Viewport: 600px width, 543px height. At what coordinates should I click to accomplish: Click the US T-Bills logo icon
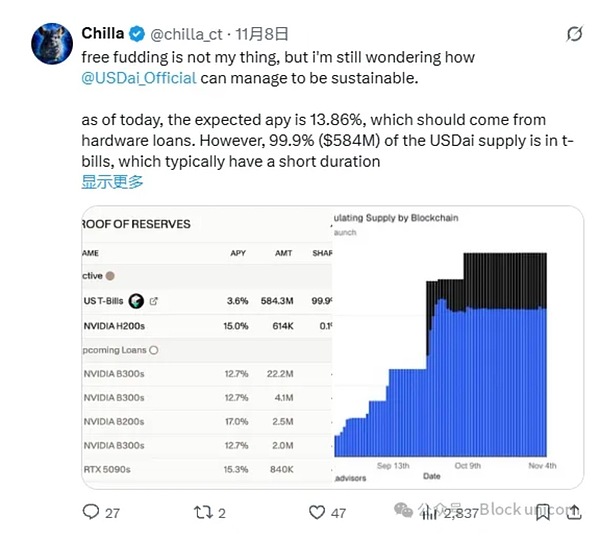[x=136, y=300]
